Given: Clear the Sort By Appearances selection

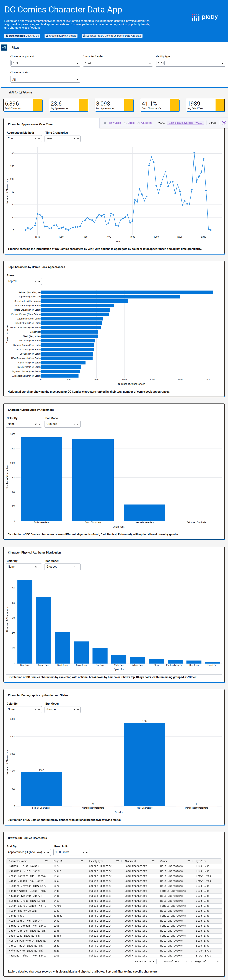Looking at the screenshot, I should [45, 853].
